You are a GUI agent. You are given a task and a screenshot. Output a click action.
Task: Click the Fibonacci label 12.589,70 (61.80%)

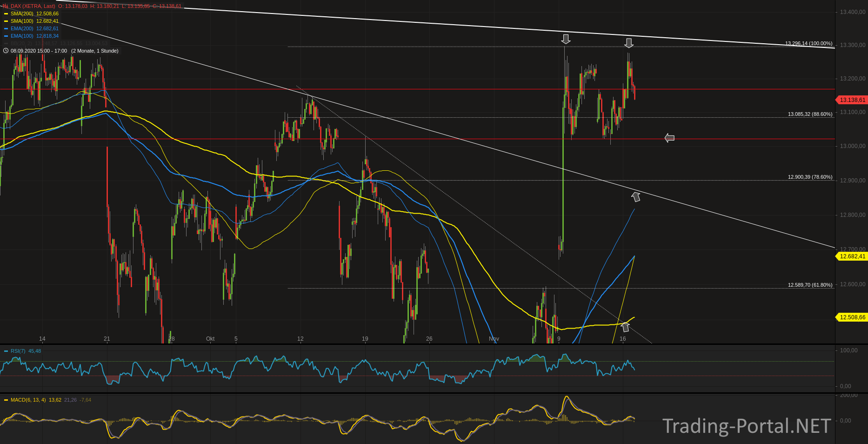tap(810, 285)
